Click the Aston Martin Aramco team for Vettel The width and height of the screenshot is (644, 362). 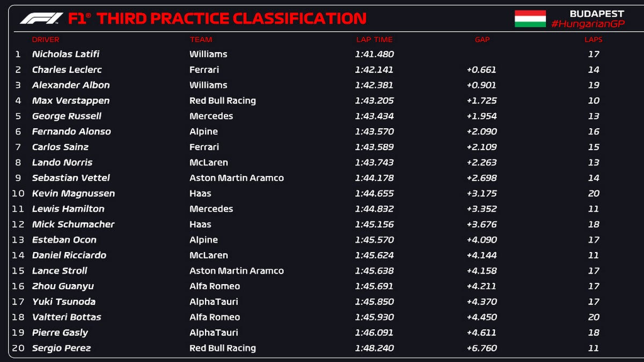tap(236, 178)
